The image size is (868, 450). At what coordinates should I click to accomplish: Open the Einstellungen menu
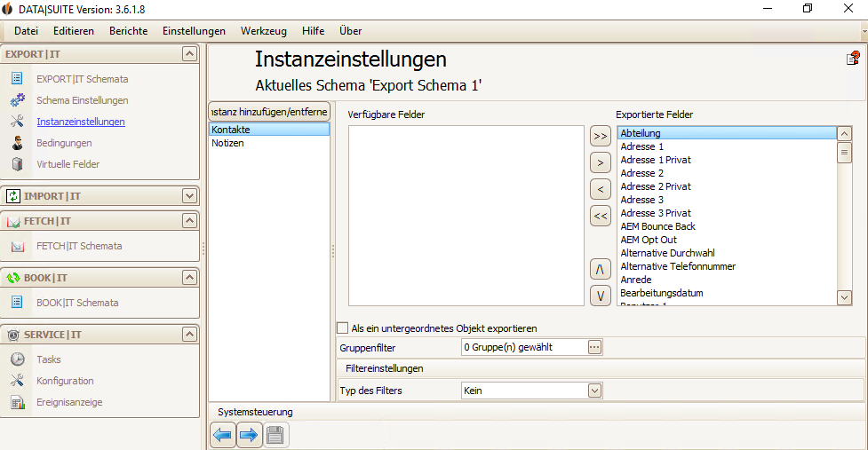pos(194,31)
